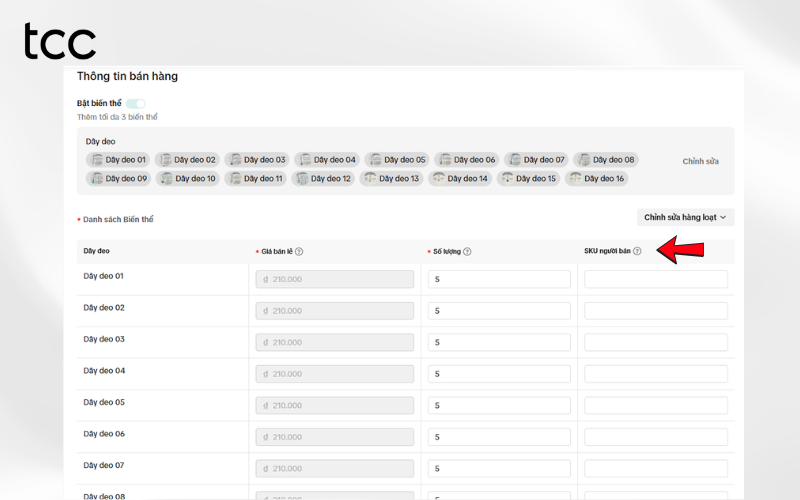This screenshot has height=500, width=800.
Task: Focus quantity field for Dây đeo 06
Action: click(x=499, y=437)
